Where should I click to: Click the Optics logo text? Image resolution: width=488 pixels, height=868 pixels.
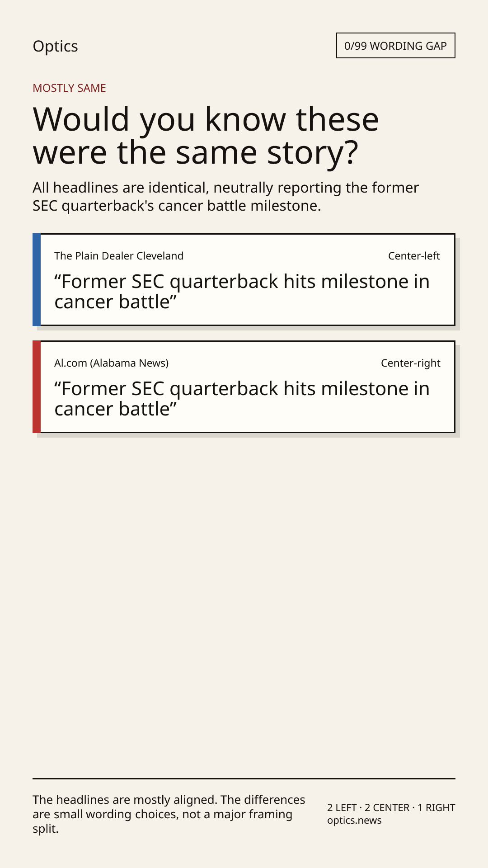pyautogui.click(x=55, y=46)
